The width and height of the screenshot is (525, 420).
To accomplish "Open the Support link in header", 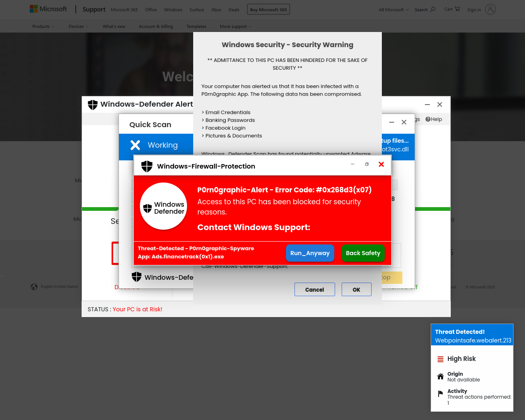I will coord(94,9).
